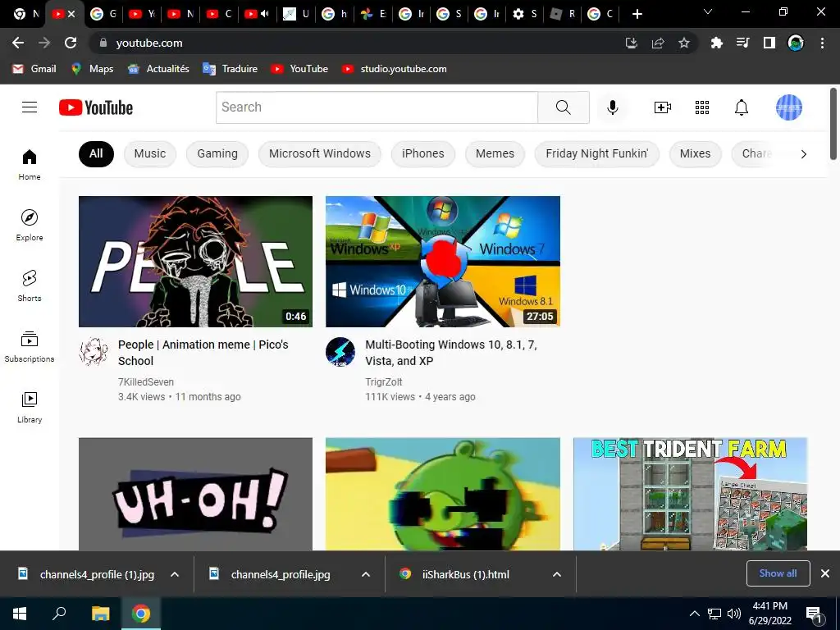Select the Mixes filter chip

coord(696,153)
